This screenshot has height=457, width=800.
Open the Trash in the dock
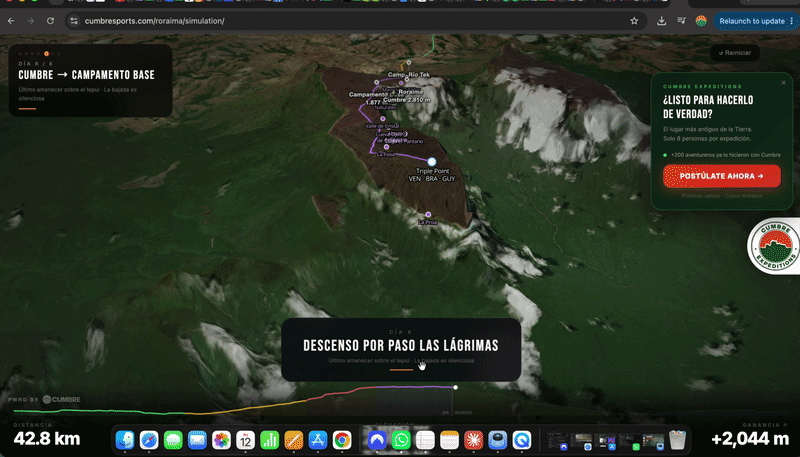677,440
